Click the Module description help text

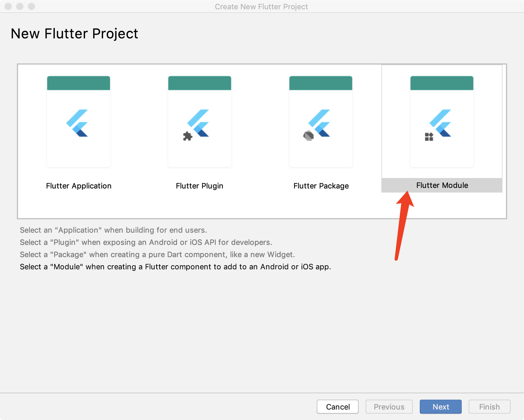point(175,267)
